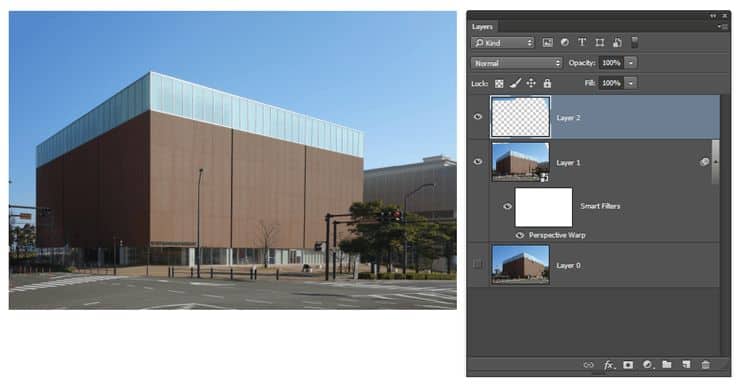Lock layer position icon
Image resolution: width=740 pixels, height=388 pixels.
531,84
